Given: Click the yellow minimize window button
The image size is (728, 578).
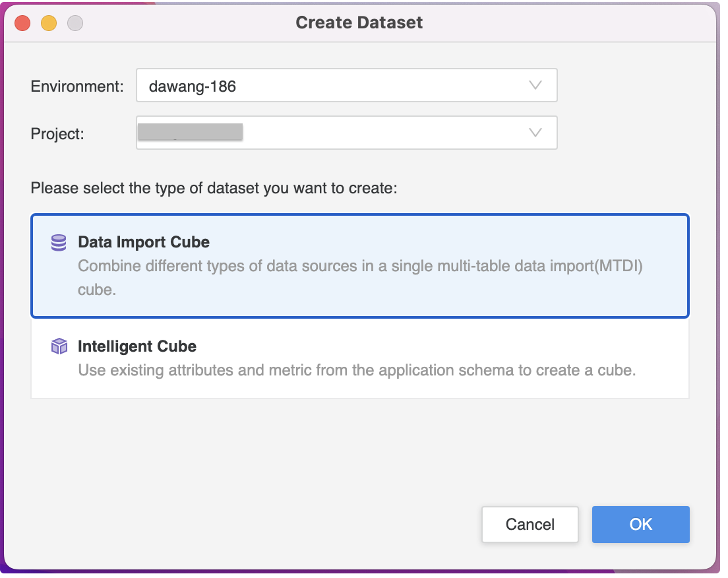Looking at the screenshot, I should coord(48,22).
